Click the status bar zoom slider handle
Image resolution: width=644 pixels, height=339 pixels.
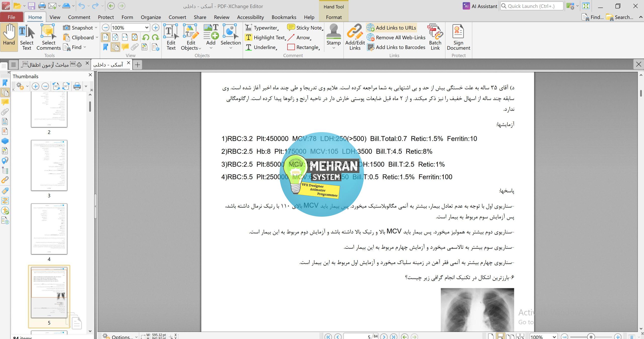(x=591, y=337)
